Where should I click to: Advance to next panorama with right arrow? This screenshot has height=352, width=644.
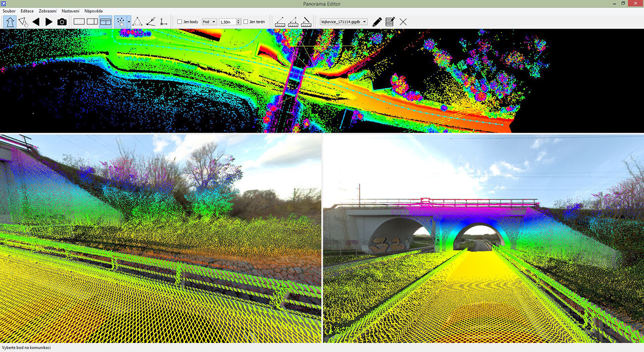coord(49,22)
